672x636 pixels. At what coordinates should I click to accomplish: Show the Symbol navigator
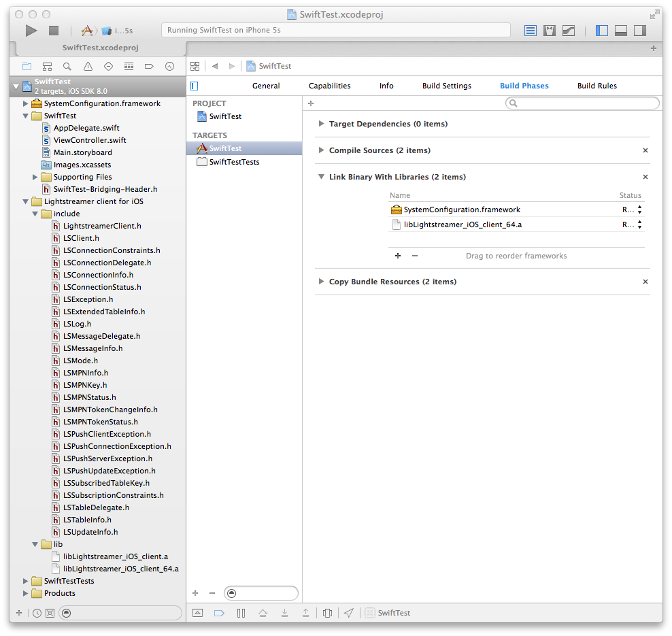click(x=47, y=67)
